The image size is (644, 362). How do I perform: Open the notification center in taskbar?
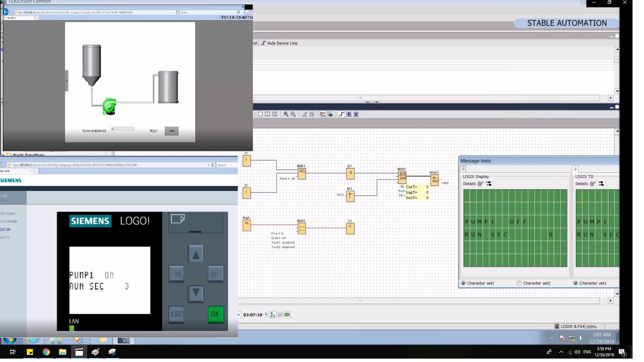pyautogui.click(x=622, y=352)
